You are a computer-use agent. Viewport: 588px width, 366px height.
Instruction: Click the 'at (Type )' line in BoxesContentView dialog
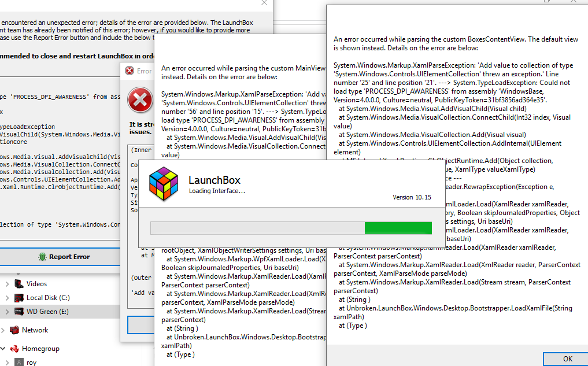click(x=353, y=326)
